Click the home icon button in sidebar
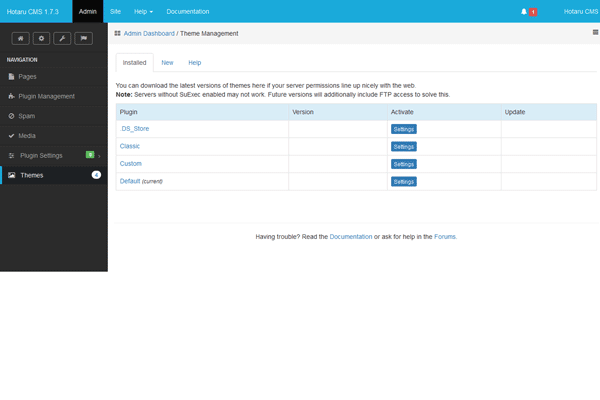This screenshot has height=400, width=600. (x=20, y=38)
